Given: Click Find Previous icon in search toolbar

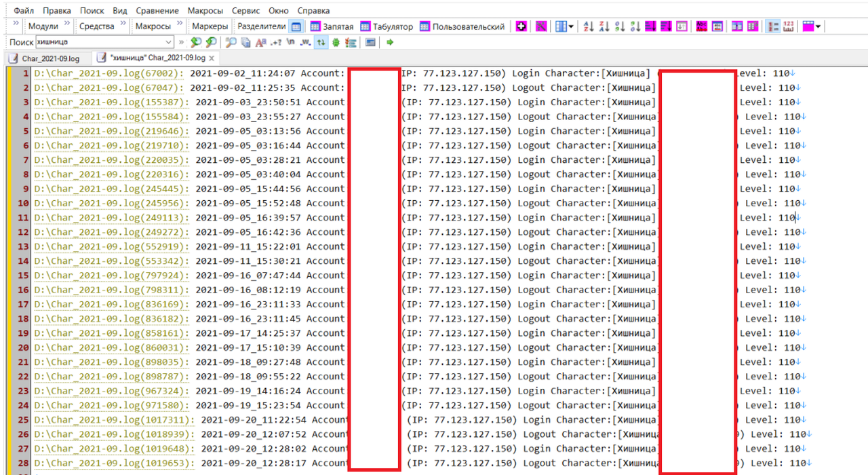Looking at the screenshot, I should (x=211, y=43).
